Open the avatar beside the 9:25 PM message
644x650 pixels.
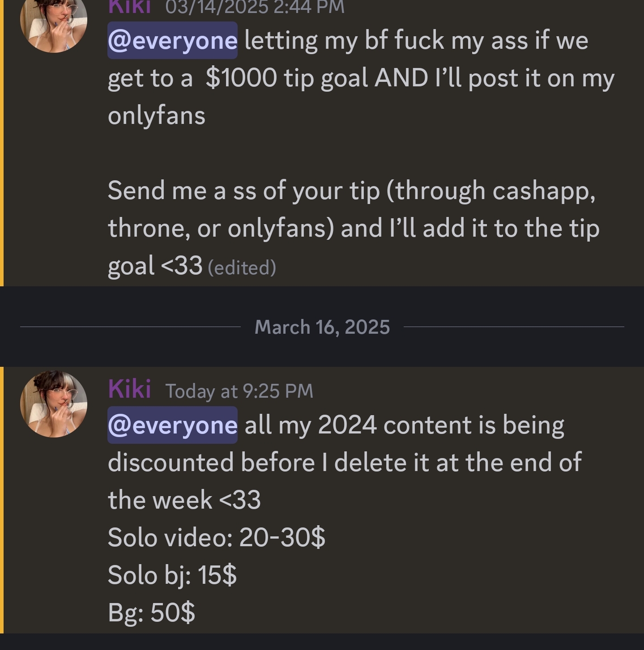tap(54, 404)
